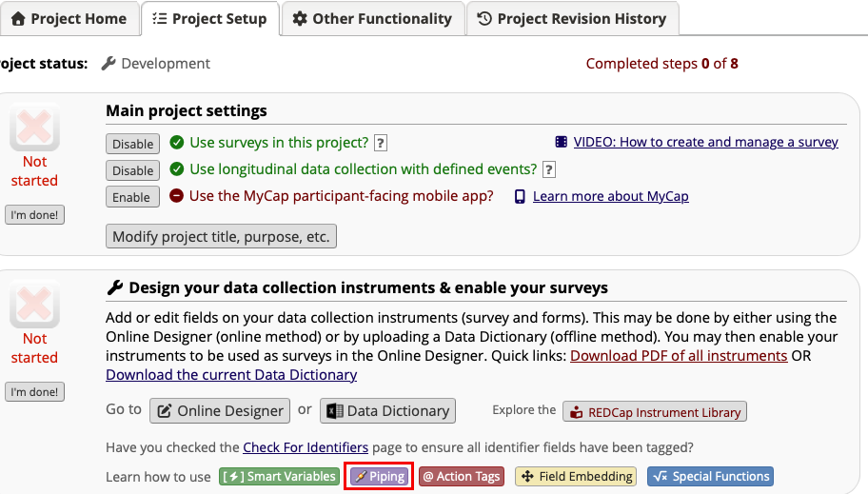This screenshot has width=868, height=494.
Task: Mark Design instruments step as done
Action: 34,392
